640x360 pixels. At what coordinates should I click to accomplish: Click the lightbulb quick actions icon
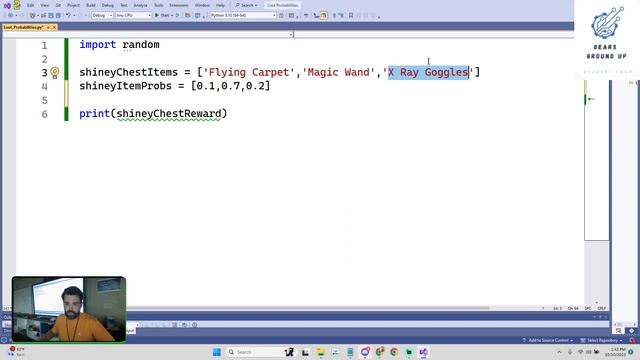point(55,73)
